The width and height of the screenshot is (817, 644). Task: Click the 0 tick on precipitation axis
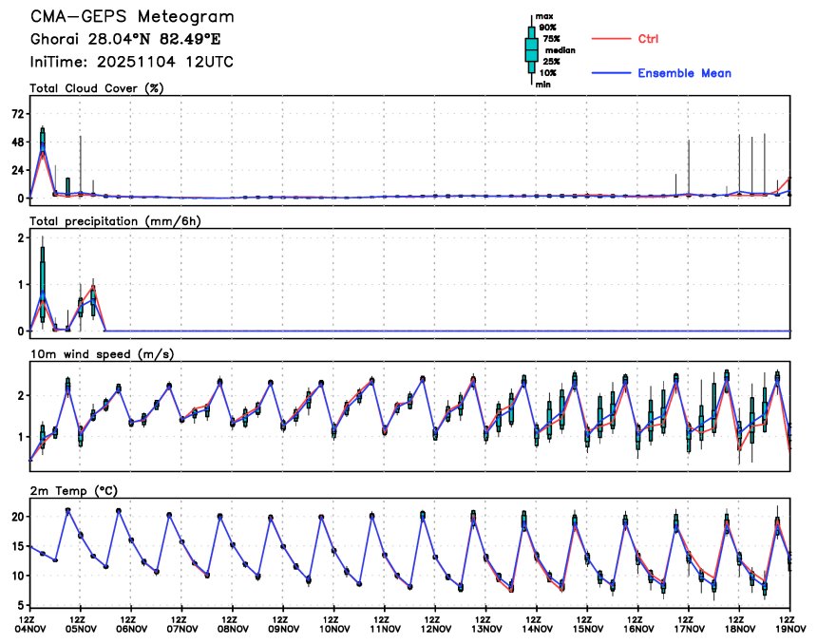21,331
